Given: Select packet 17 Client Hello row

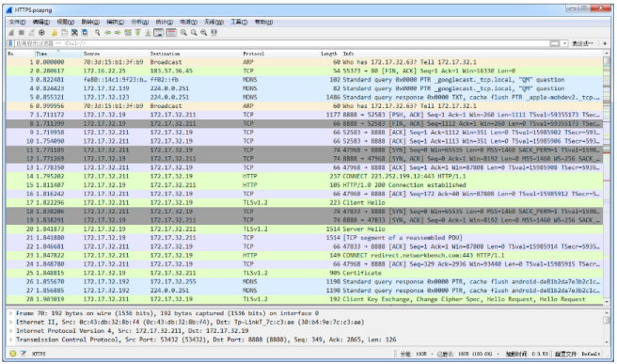Looking at the screenshot, I should click(304, 202).
